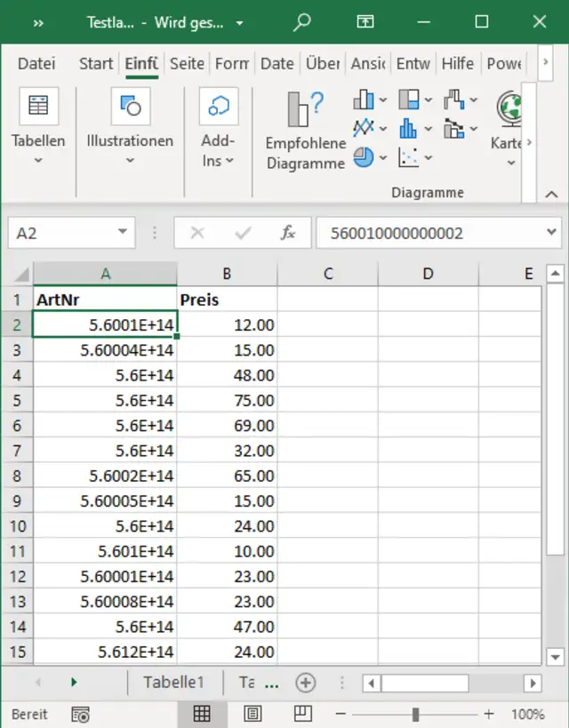569x728 pixels.
Task: Insert a scatter chart
Action: coord(409,157)
